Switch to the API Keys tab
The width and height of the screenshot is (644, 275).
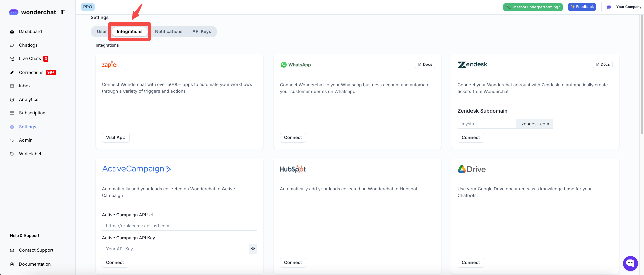click(x=202, y=32)
